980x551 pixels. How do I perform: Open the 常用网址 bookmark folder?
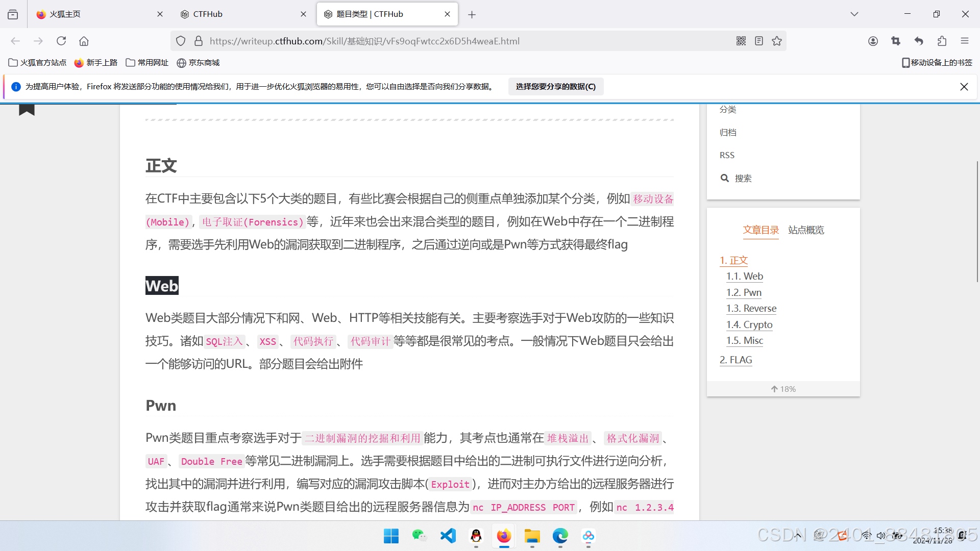[x=147, y=63]
